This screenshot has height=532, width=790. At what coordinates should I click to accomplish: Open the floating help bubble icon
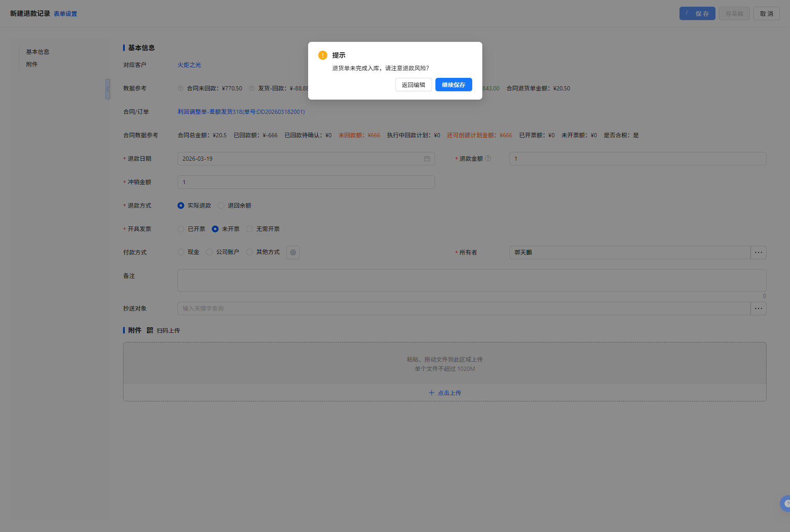coord(785,504)
